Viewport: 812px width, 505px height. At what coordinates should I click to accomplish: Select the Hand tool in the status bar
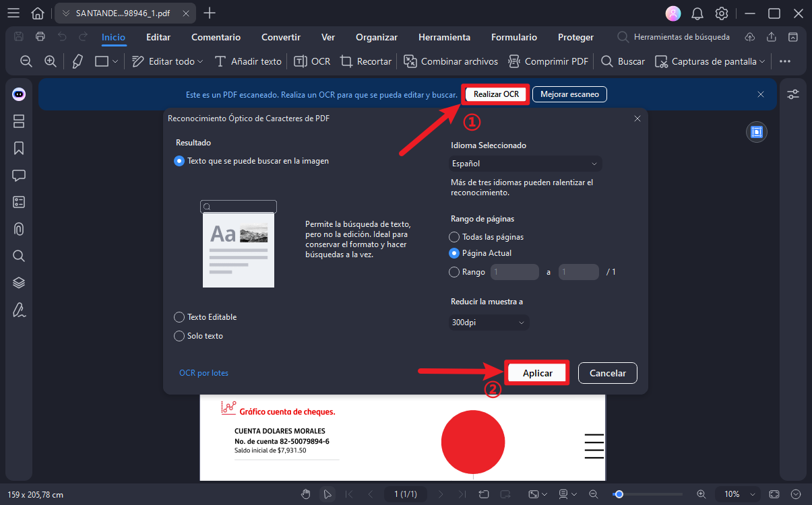tap(306, 494)
